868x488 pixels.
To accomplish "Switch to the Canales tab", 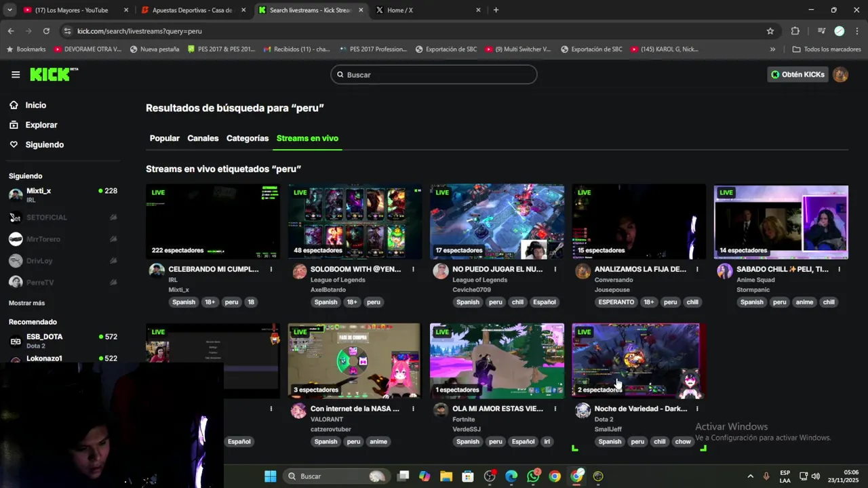I will coord(203,138).
